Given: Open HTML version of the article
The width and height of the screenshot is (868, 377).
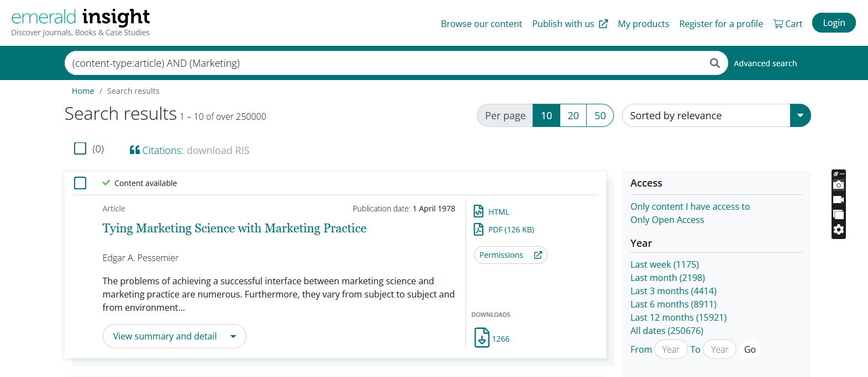Looking at the screenshot, I should [x=498, y=212].
